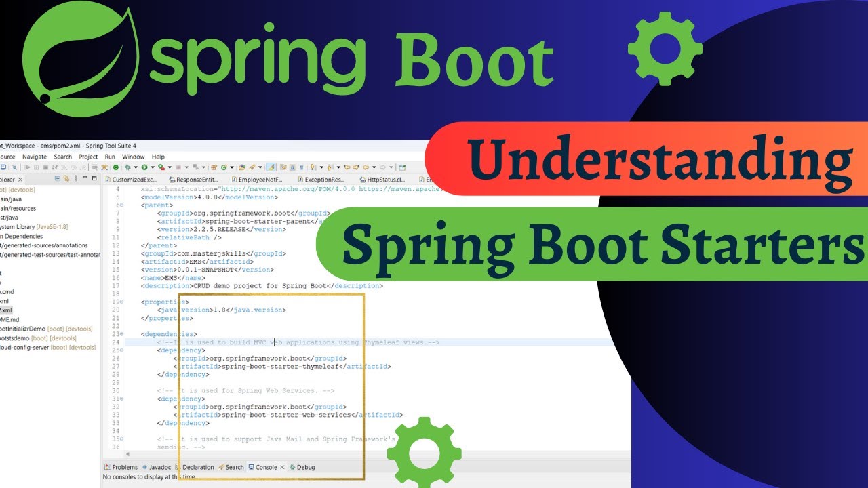Image resolution: width=868 pixels, height=488 pixels.
Task: Open dropdown arrow beside Forward navigation icon
Action: pos(391,167)
